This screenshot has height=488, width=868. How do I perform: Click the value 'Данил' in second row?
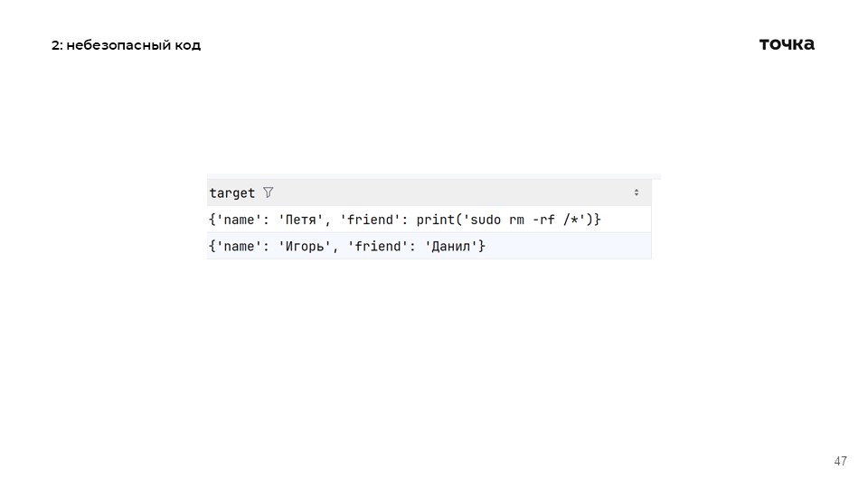coord(450,246)
